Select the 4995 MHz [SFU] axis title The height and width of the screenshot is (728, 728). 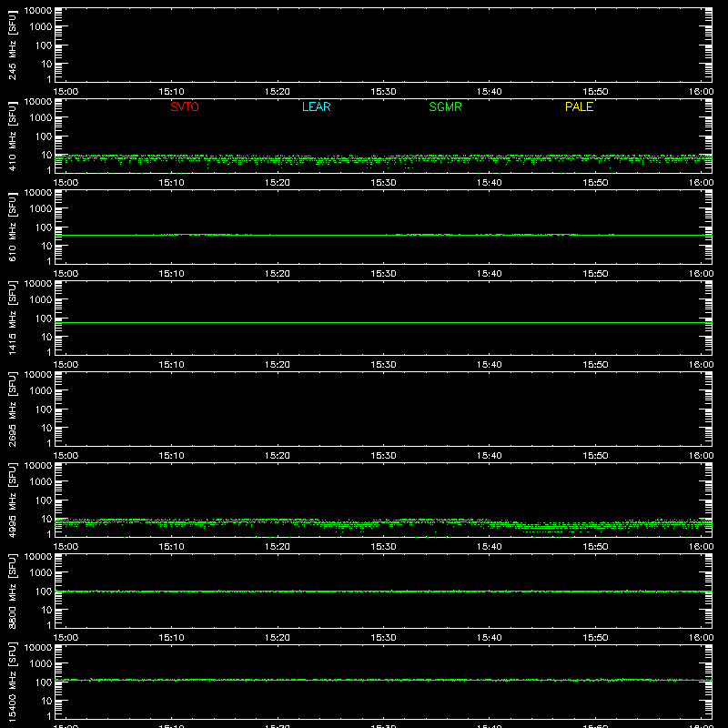click(12, 500)
